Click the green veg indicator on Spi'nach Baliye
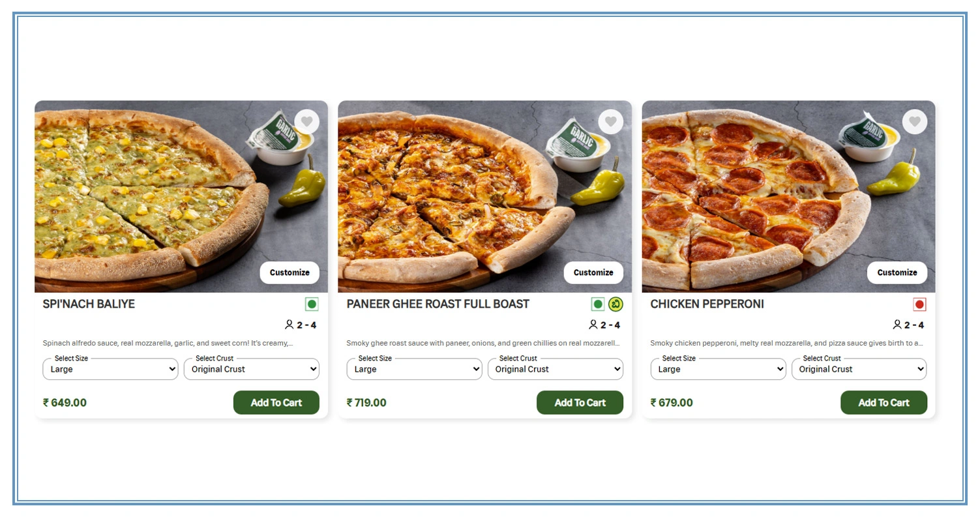This screenshot has width=980, height=517. tap(312, 304)
